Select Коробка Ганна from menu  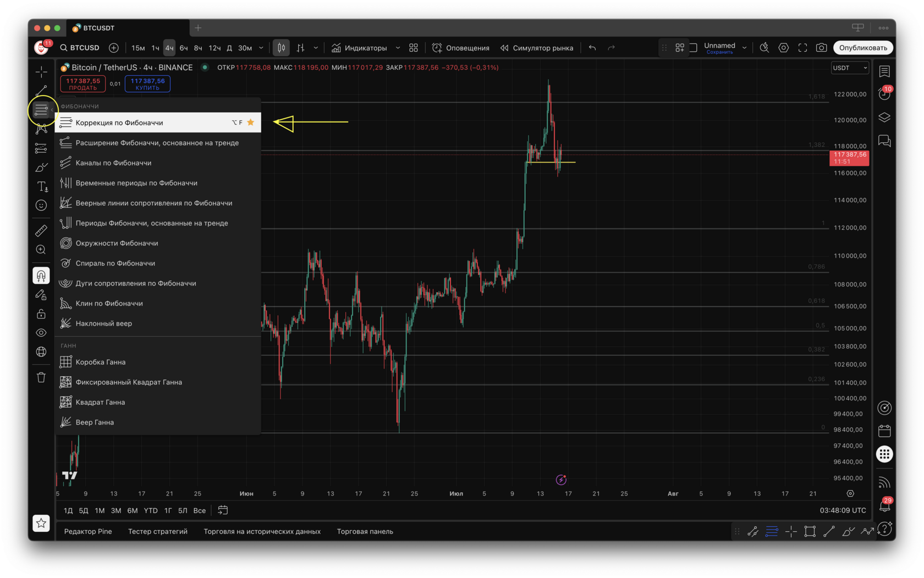(x=158, y=362)
